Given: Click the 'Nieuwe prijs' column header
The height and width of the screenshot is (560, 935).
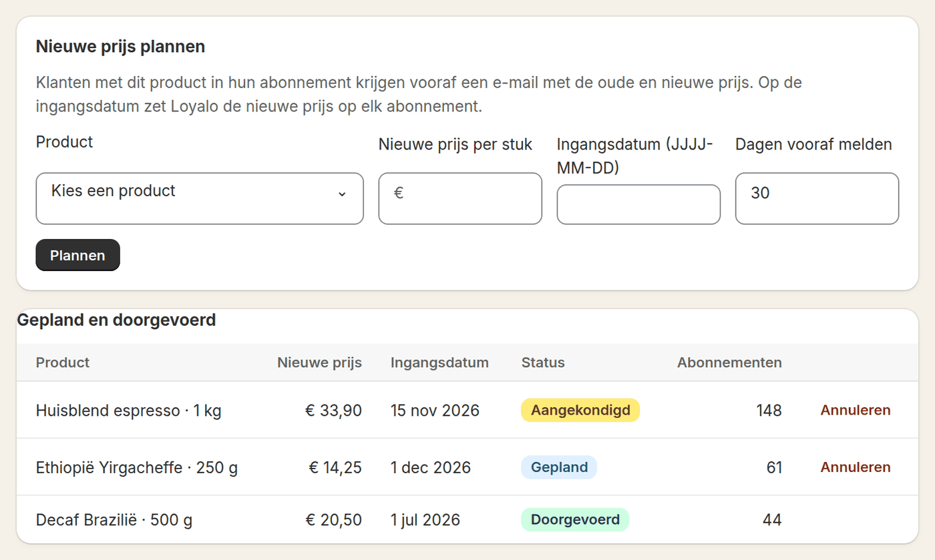Looking at the screenshot, I should click(319, 362).
